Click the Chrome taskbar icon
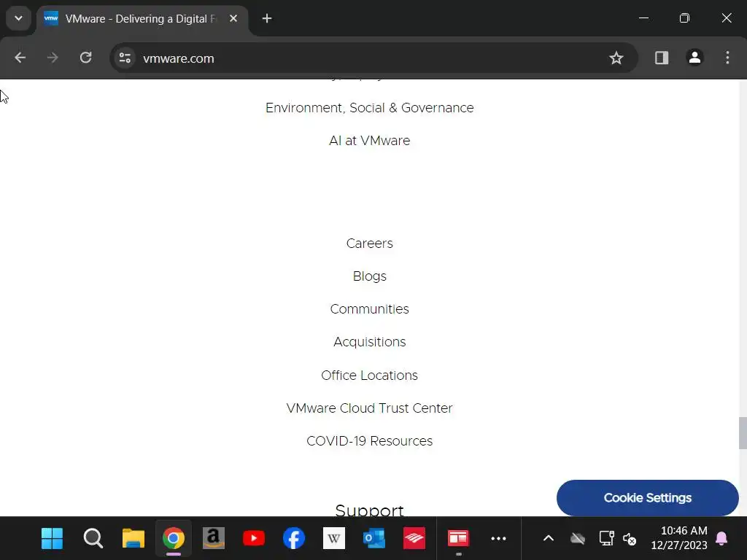This screenshot has width=747, height=560. pos(174,539)
